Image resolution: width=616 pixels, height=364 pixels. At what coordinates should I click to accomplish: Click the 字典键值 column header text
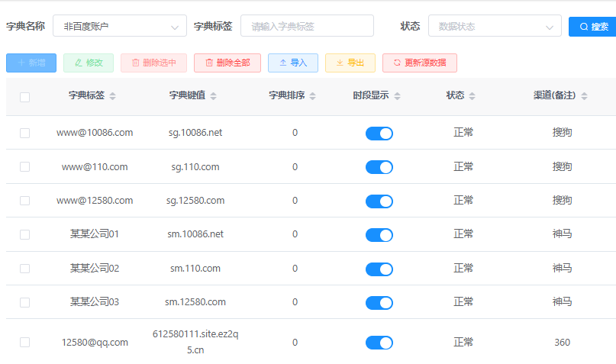(187, 95)
